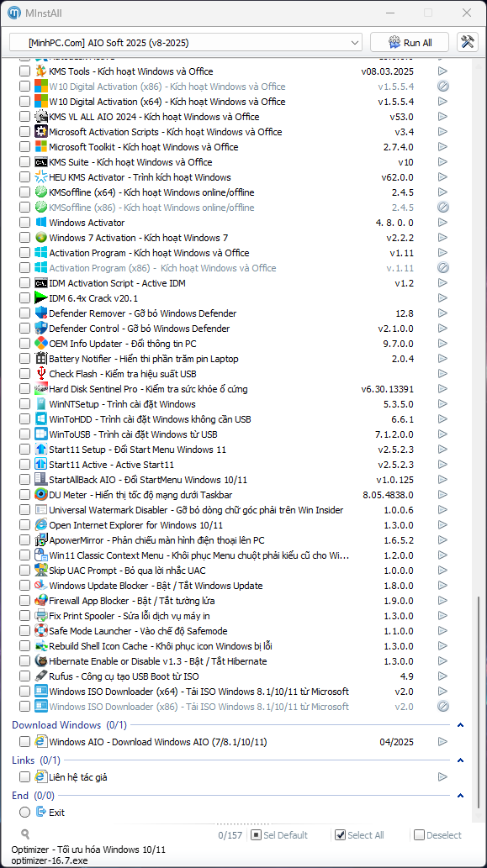
Task: Select the Rebuild Shell Icon Cache row
Action: click(x=161, y=646)
